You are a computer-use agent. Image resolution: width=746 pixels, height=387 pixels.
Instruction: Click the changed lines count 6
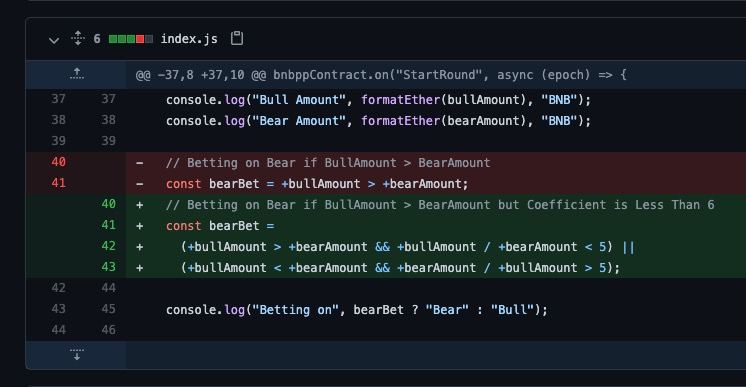[x=97, y=39]
